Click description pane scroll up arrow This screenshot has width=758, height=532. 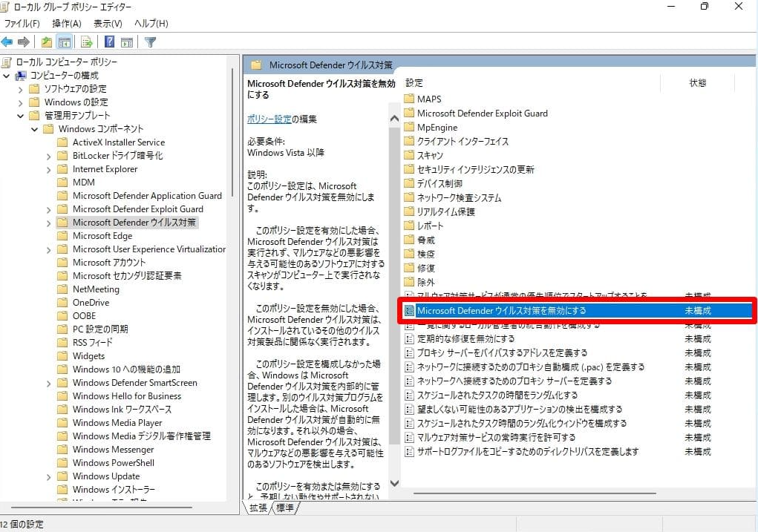pos(394,119)
